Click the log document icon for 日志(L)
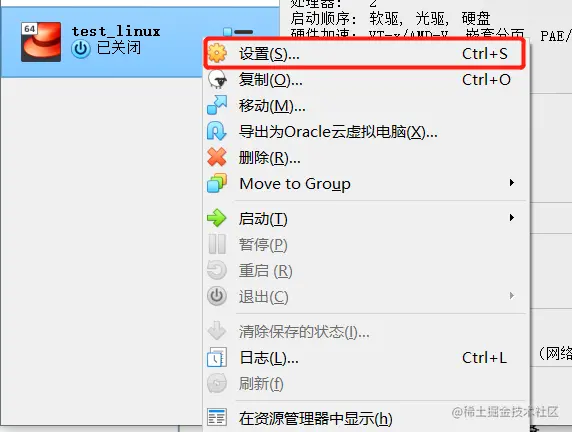 217,357
